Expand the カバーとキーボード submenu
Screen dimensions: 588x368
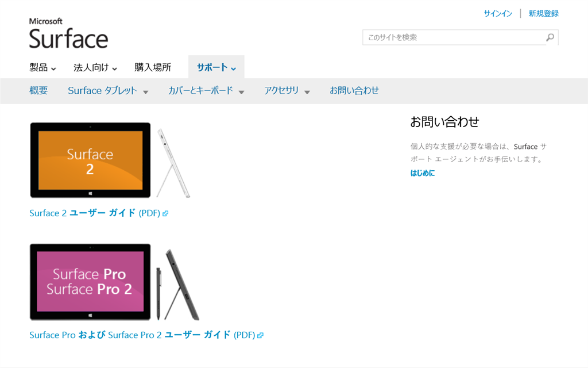(x=206, y=90)
